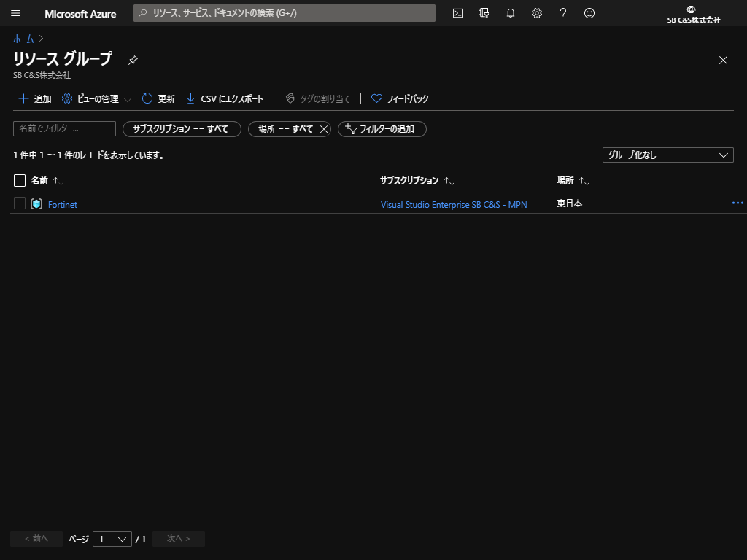Click 追加 to add a resource group
747x560 pixels.
click(x=34, y=98)
